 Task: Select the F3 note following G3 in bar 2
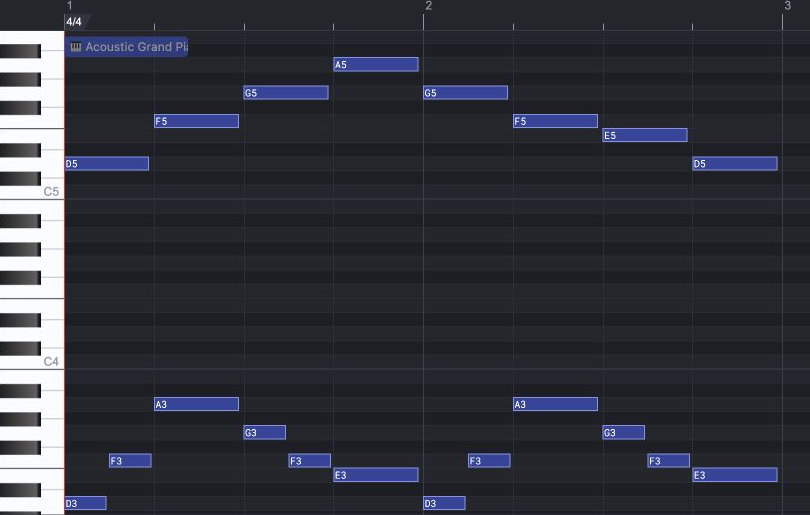668,461
